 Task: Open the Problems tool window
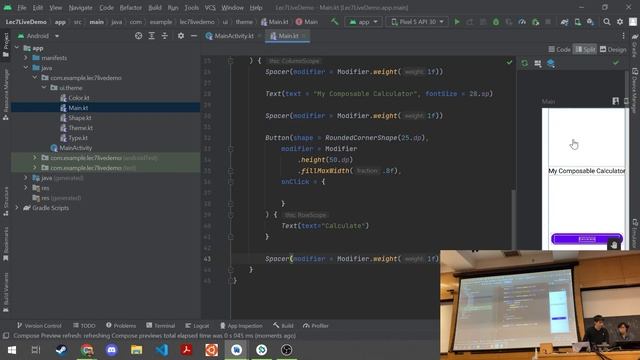point(121,325)
